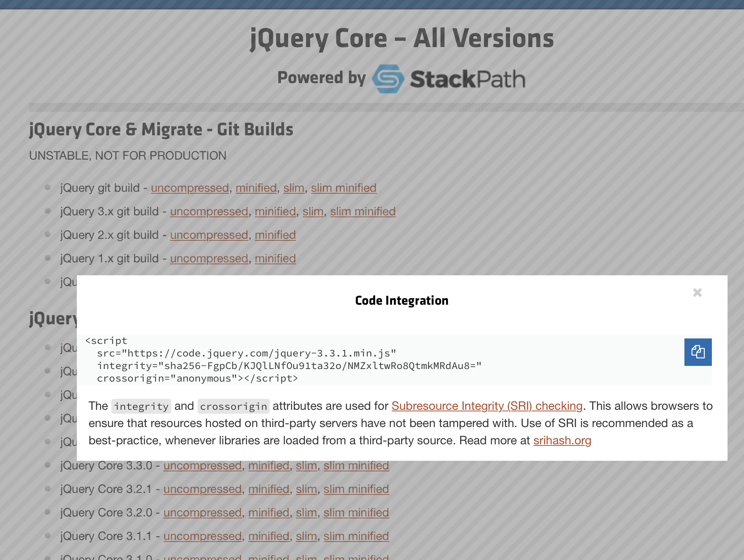The width and height of the screenshot is (744, 560).
Task: Open jQuery 3.x git build uncompressed
Action: pyautogui.click(x=209, y=211)
